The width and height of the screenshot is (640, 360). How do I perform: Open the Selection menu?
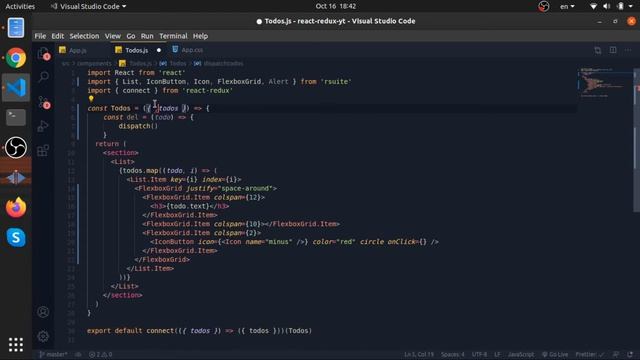(84, 36)
